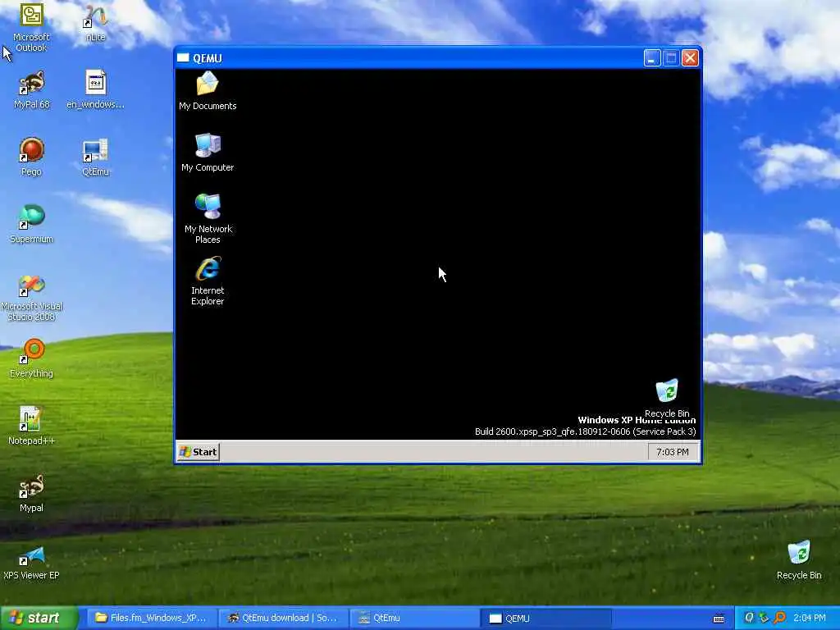
Task: Select the Mypal desktop shortcut
Action: 31,493
